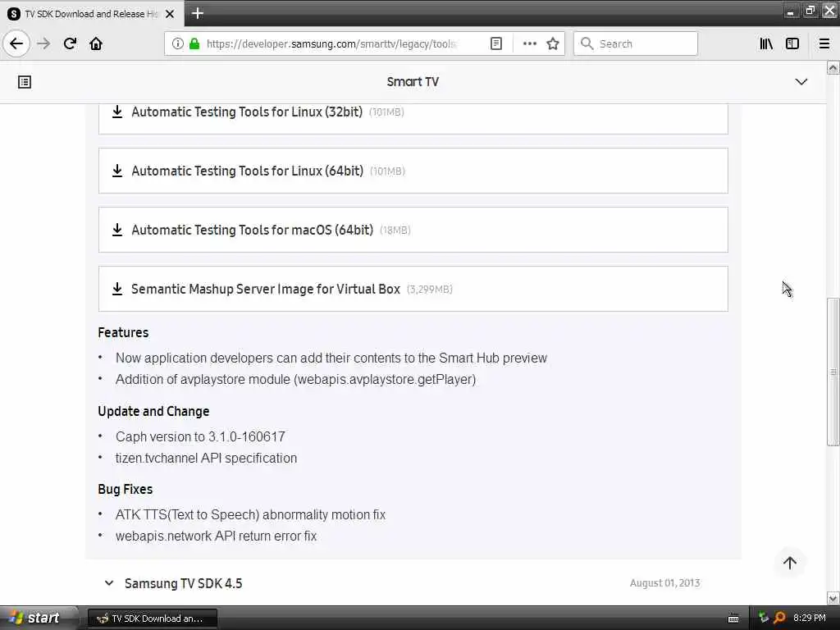Select the TV SDK Download and Release tab
This screenshot has height=630, width=840.
92,13
